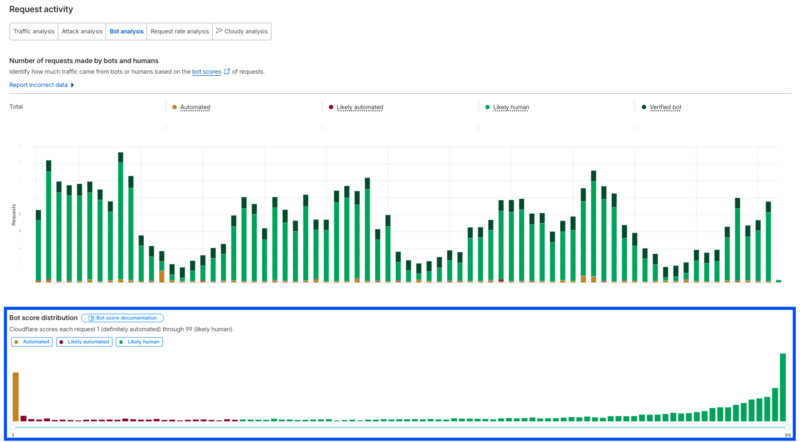800x442 pixels.
Task: Click external link icon beside bot scores
Action: pos(227,72)
